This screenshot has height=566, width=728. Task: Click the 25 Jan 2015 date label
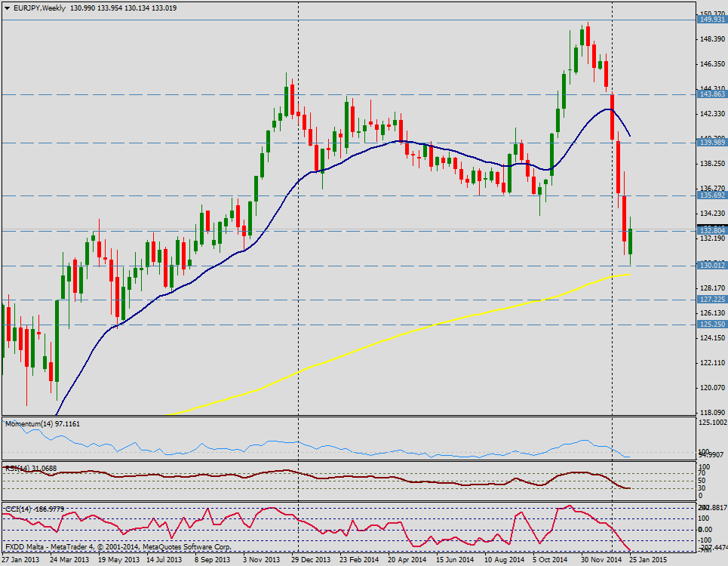click(x=649, y=560)
